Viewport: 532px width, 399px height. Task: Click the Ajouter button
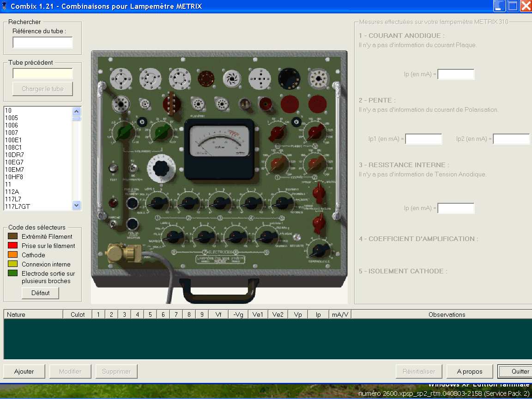coord(24,371)
